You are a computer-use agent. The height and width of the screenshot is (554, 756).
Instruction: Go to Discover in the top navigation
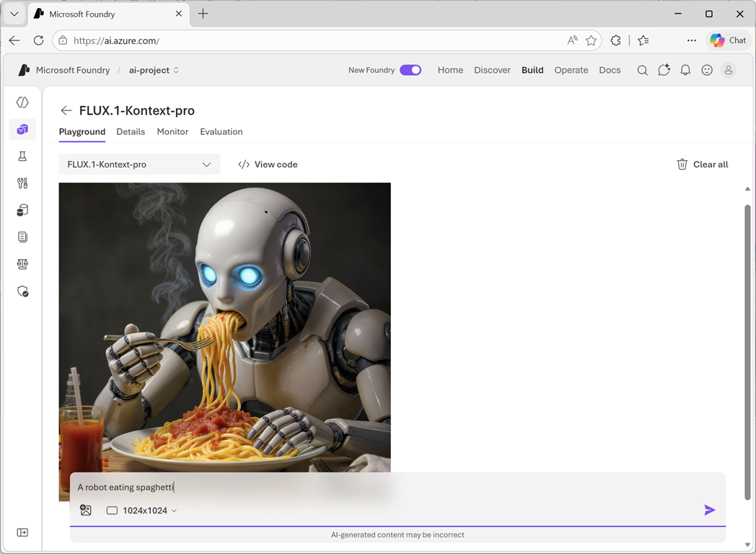click(492, 71)
